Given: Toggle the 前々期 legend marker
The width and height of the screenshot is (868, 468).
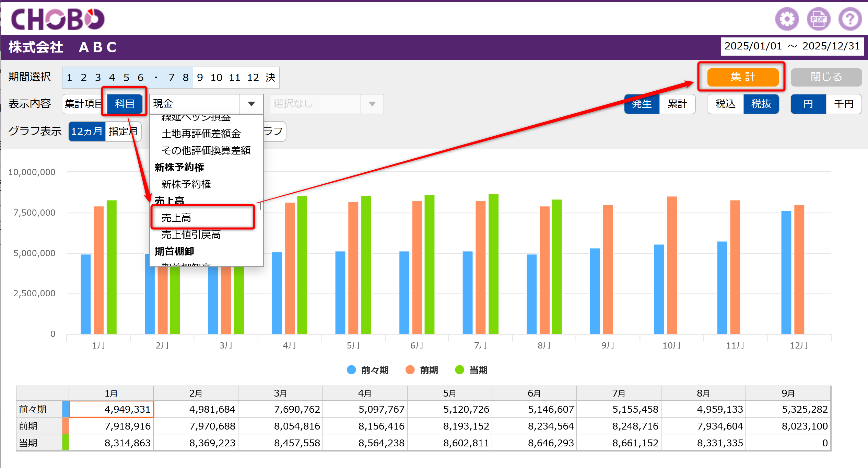Looking at the screenshot, I should tap(351, 370).
